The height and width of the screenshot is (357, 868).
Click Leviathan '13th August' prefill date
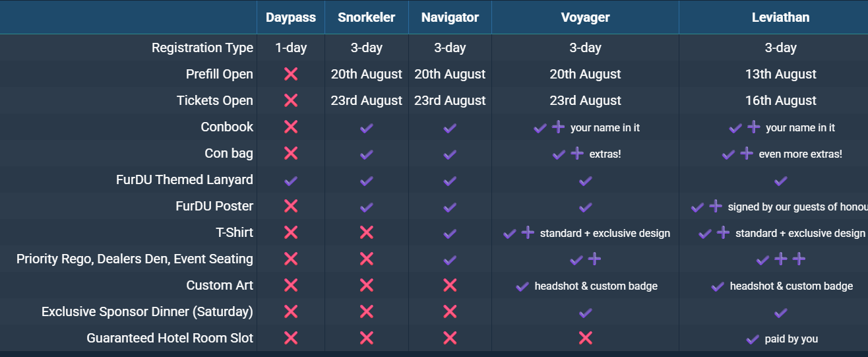point(780,74)
